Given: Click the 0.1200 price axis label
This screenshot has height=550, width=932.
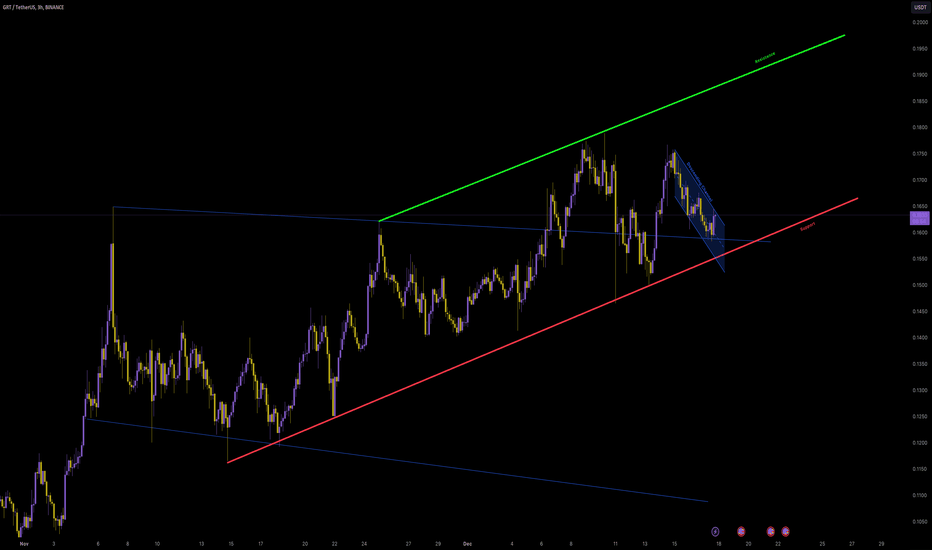Looking at the screenshot, I should tap(920, 442).
